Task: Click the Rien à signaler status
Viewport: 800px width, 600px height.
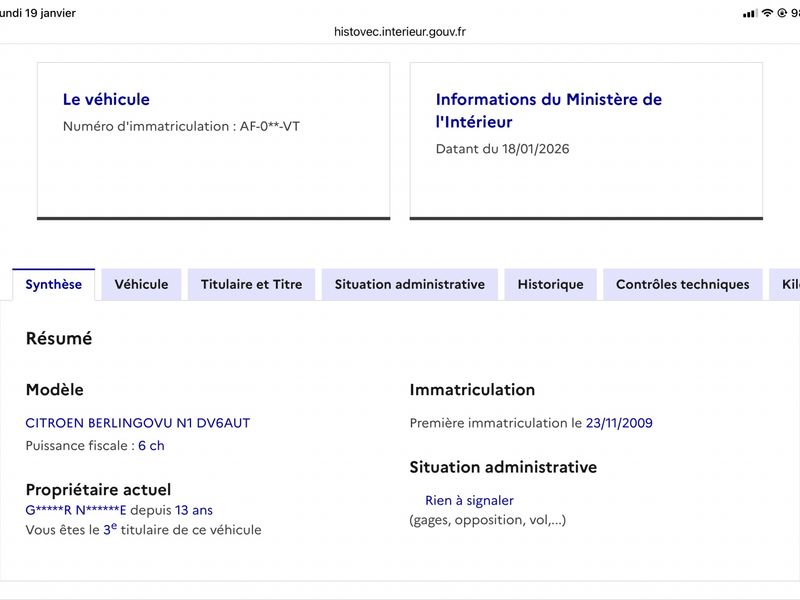Action: point(469,500)
